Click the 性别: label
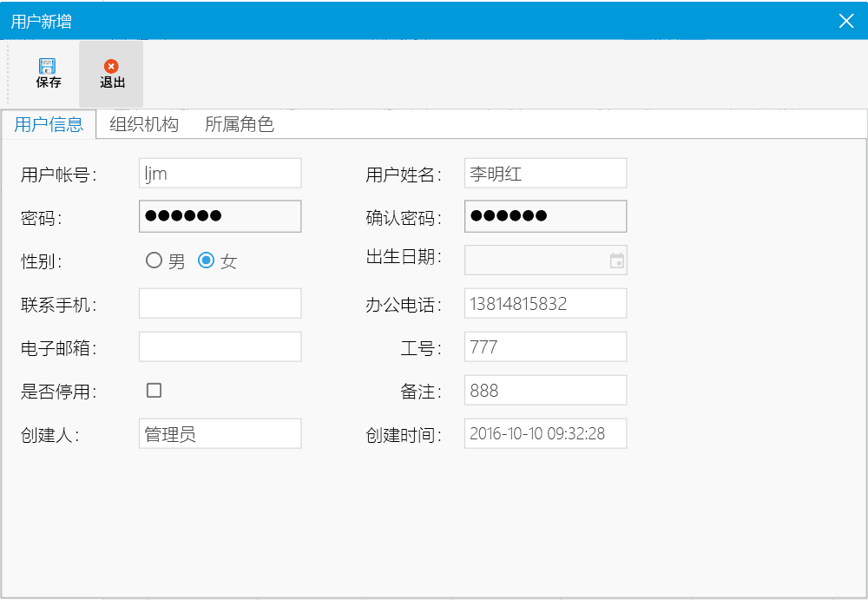The image size is (868, 600). click(x=42, y=261)
